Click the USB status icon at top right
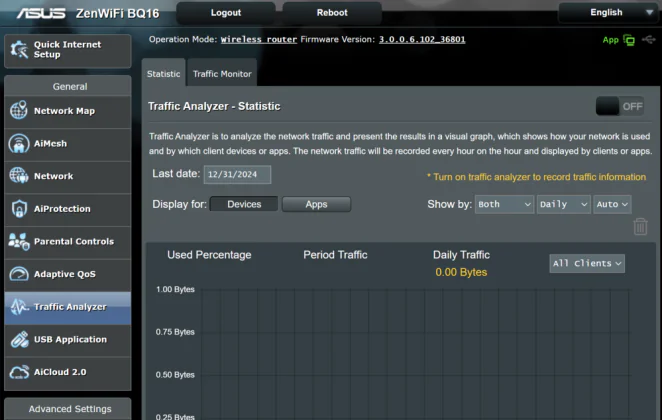The image size is (662, 420). 648,40
